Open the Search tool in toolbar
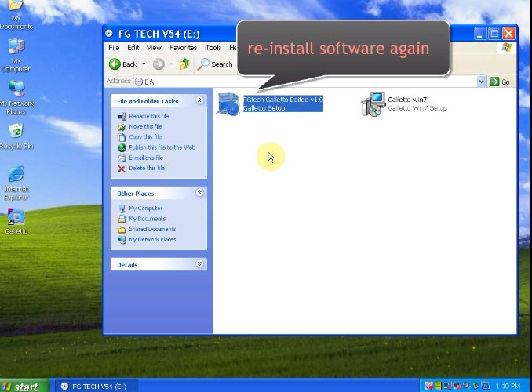 (216, 64)
